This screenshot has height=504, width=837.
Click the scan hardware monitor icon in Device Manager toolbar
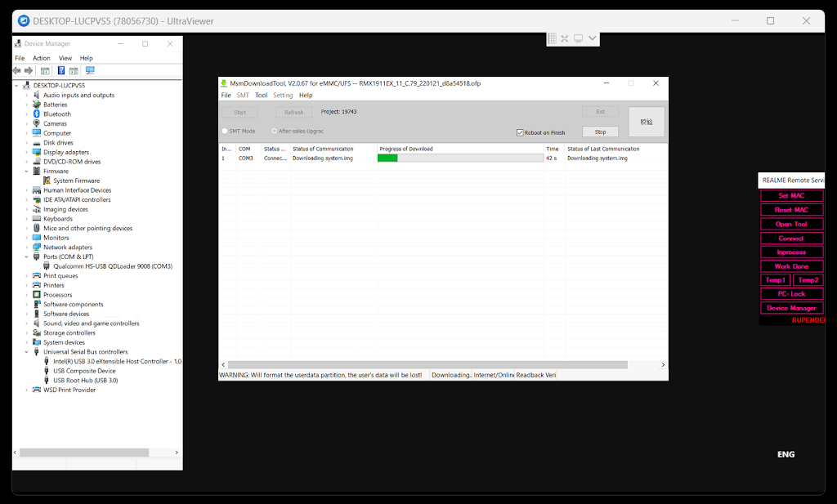point(90,70)
